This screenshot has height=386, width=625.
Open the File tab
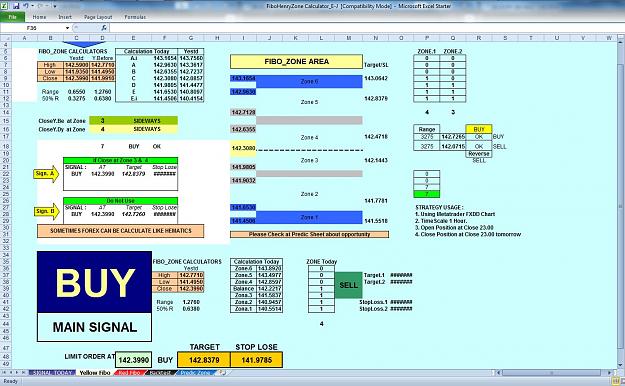[x=12, y=17]
